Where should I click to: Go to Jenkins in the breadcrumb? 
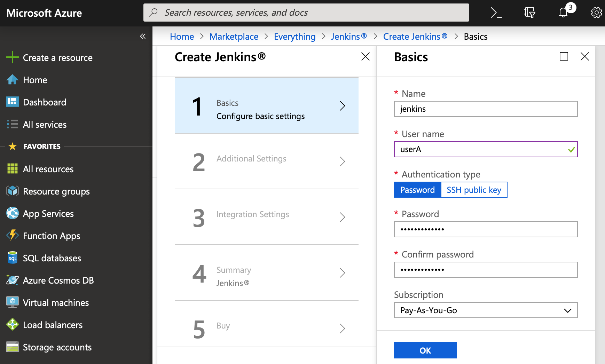click(348, 37)
